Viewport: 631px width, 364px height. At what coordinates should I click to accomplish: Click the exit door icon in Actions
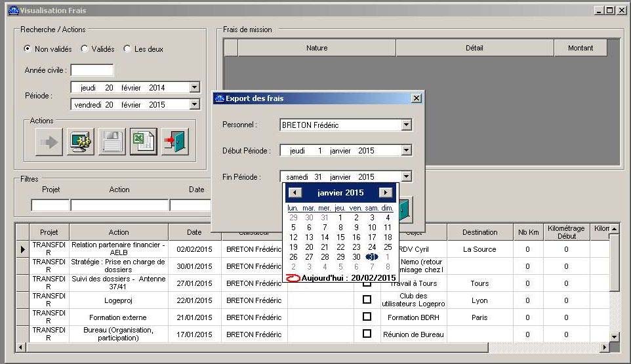click(174, 142)
